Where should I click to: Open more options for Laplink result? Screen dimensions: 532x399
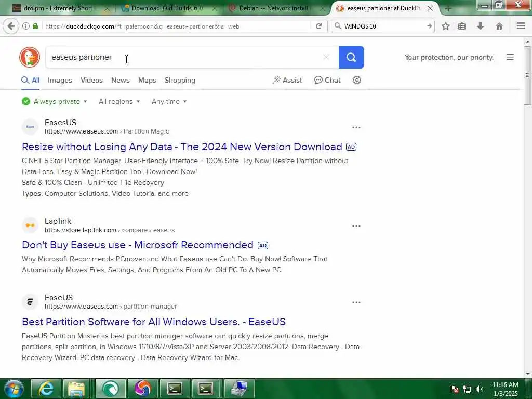356,226
